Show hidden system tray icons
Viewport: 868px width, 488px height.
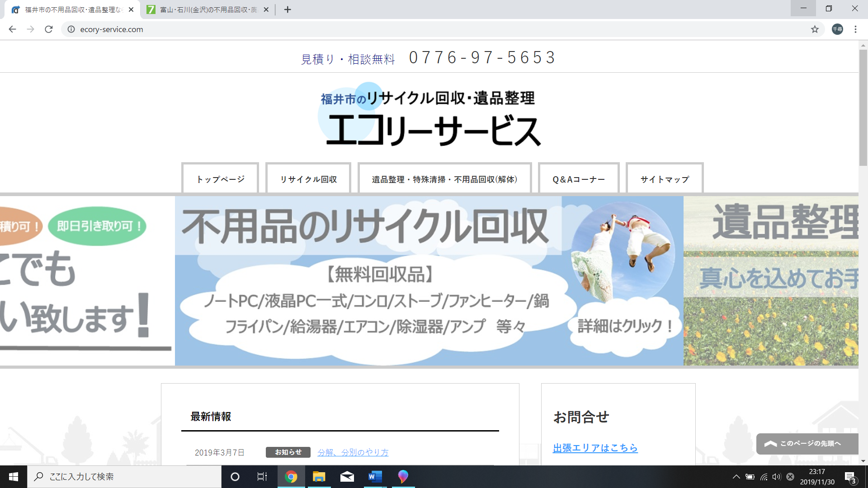(x=736, y=476)
